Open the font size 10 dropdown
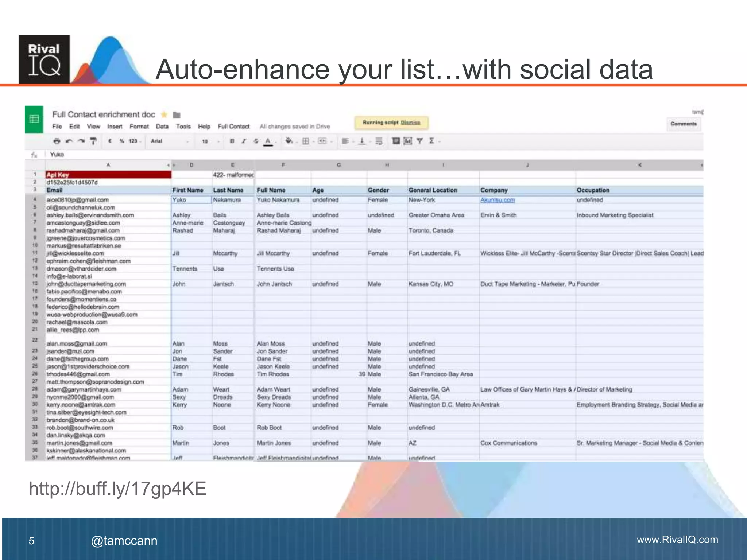 (x=210, y=141)
